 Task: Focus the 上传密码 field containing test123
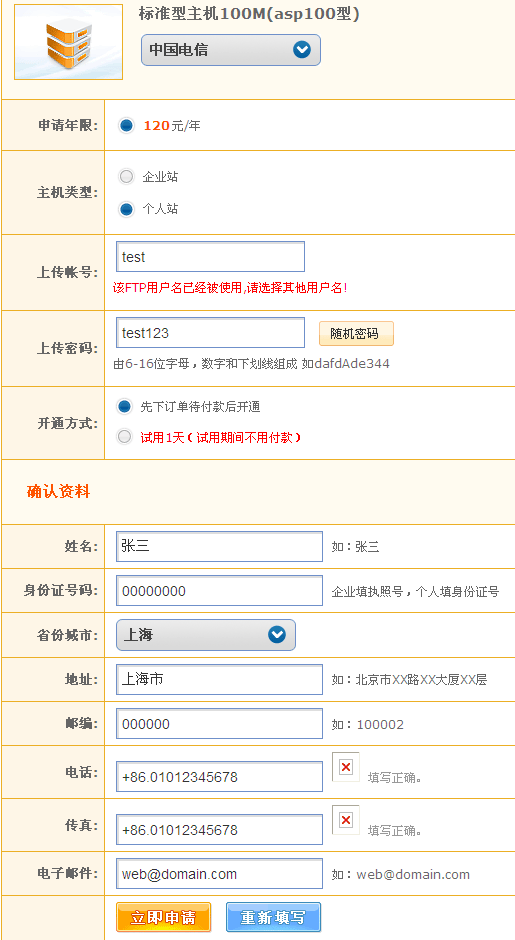pyautogui.click(x=210, y=333)
